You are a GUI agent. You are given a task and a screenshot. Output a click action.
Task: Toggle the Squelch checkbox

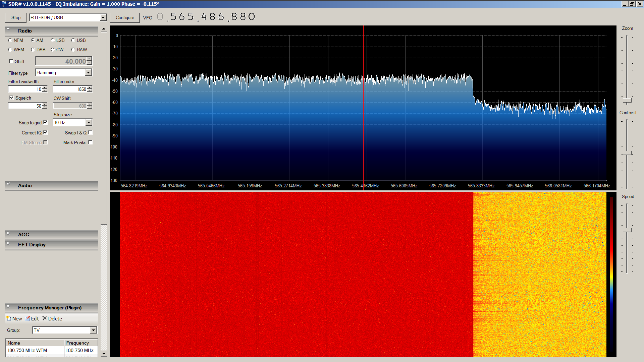click(x=12, y=98)
